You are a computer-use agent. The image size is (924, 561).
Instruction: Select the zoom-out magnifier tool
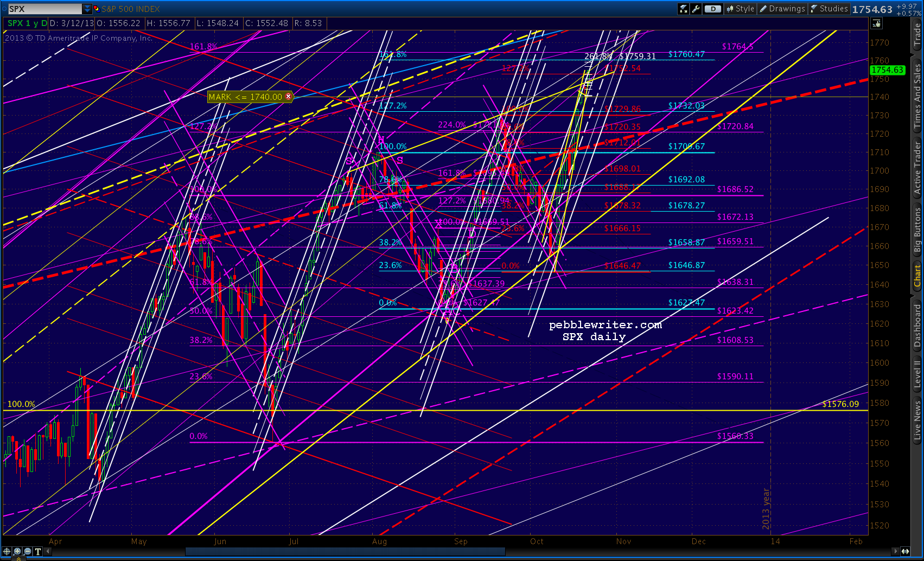(x=28, y=552)
